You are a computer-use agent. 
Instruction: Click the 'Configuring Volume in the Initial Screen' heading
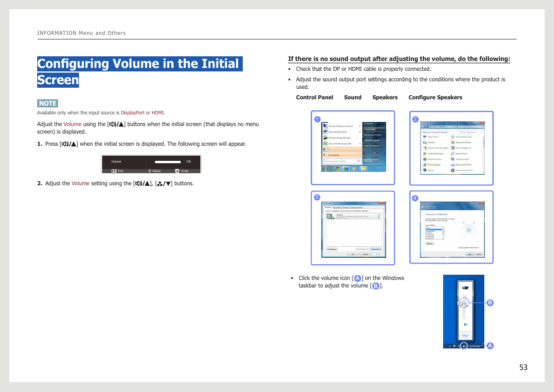click(x=139, y=72)
